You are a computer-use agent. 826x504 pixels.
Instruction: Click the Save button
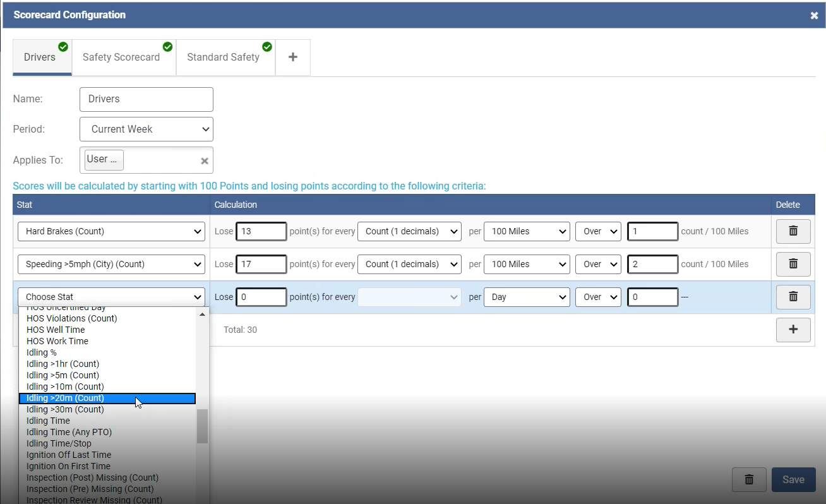[x=793, y=479]
